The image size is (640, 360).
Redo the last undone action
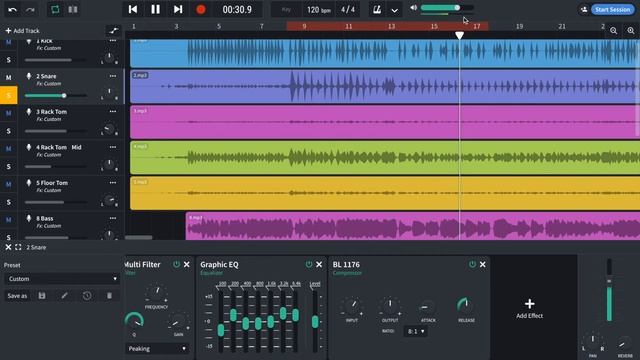30,9
